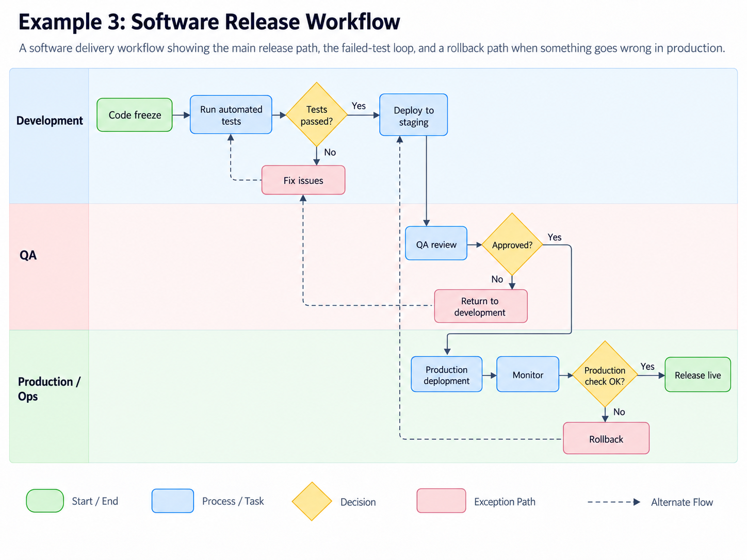The width and height of the screenshot is (747, 560).
Task: Click the Example 3: Software Release Workflow title
Action: tap(209, 22)
